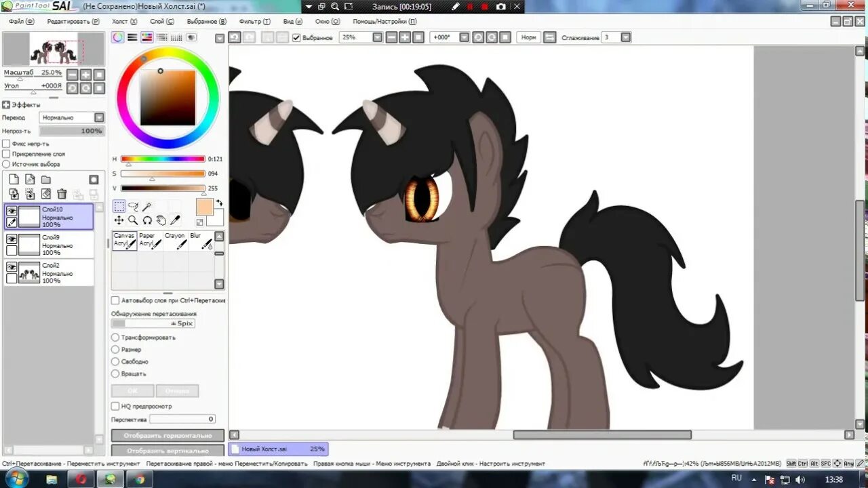Select the zoom magnifier tool
The height and width of the screenshot is (488, 868).
coord(133,220)
